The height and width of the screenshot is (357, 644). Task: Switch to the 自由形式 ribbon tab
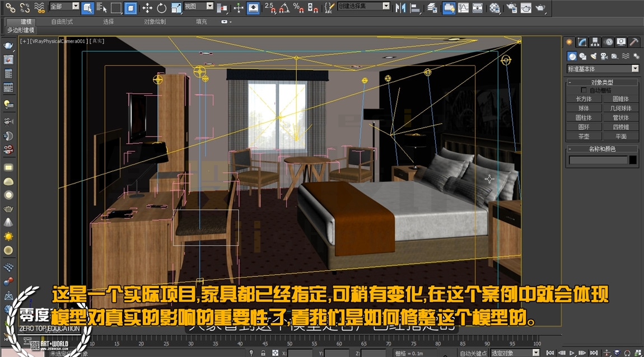[x=62, y=21]
